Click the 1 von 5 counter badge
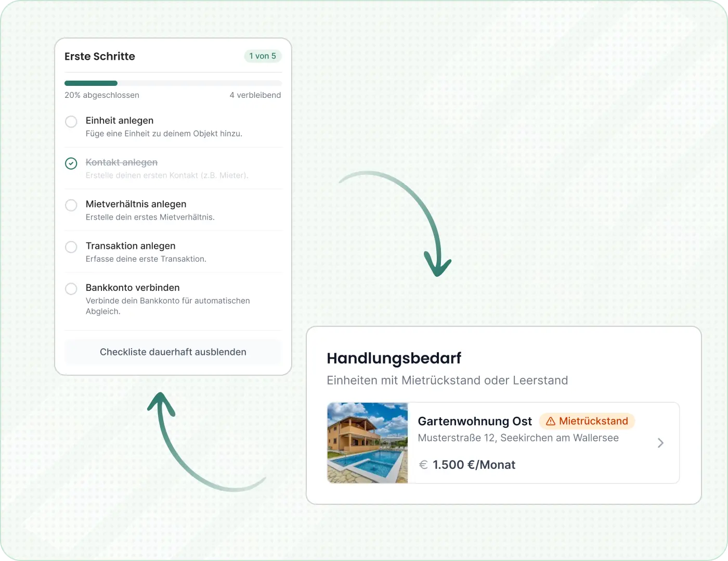728x561 pixels. click(263, 56)
